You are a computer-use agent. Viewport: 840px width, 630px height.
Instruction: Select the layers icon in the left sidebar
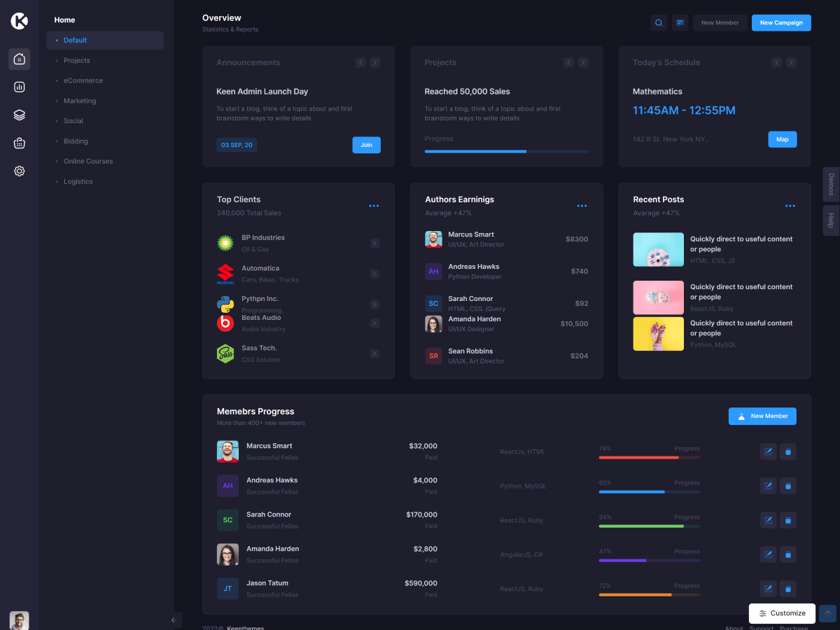tap(20, 115)
